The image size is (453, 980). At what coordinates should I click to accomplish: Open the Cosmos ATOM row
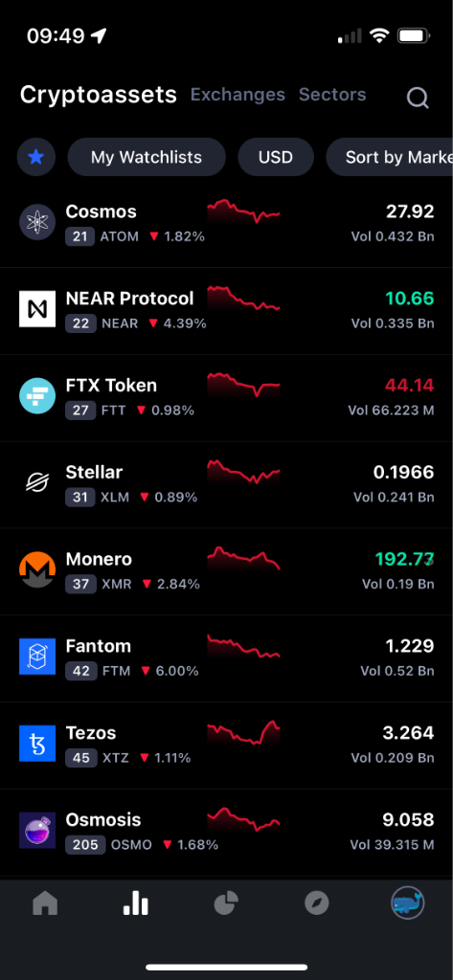(x=226, y=224)
